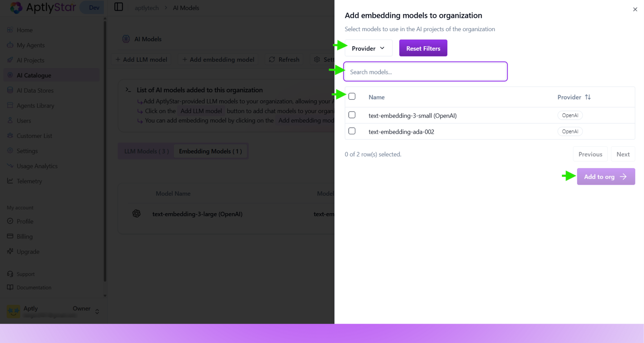Select the Telemetry sidebar icon
The height and width of the screenshot is (343, 644).
(x=10, y=181)
